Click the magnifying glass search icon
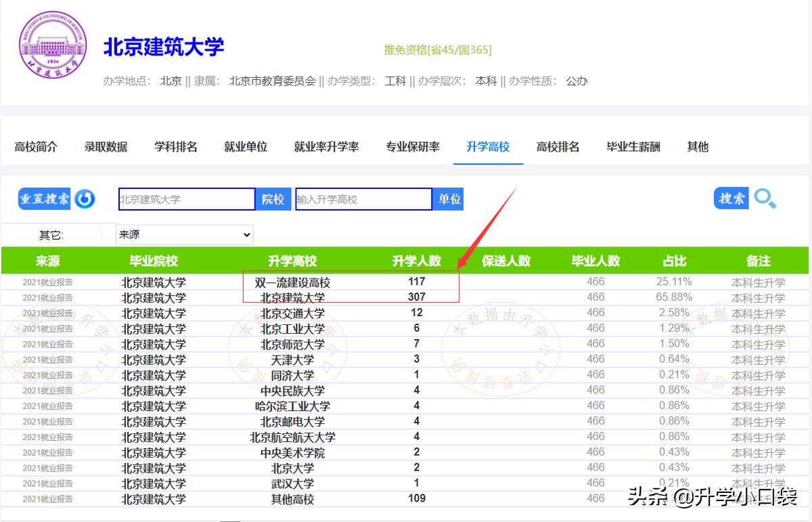Screen dimensions: 812x522 tap(765, 198)
